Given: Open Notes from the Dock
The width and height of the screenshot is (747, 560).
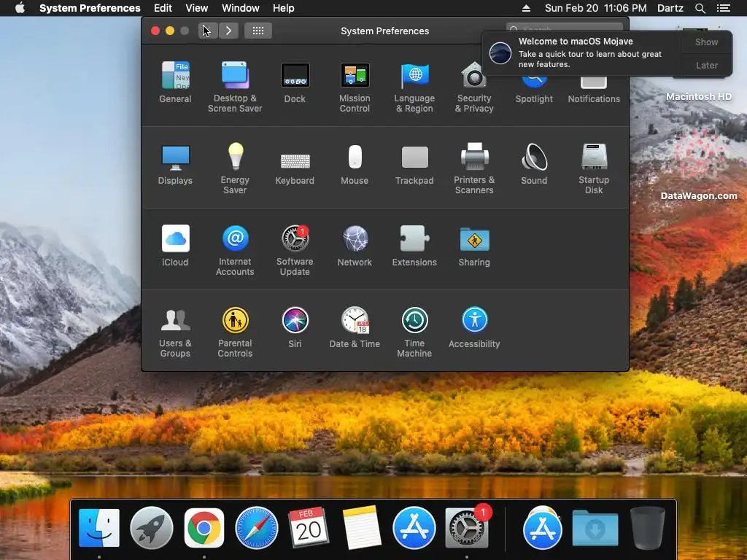Looking at the screenshot, I should (x=362, y=527).
